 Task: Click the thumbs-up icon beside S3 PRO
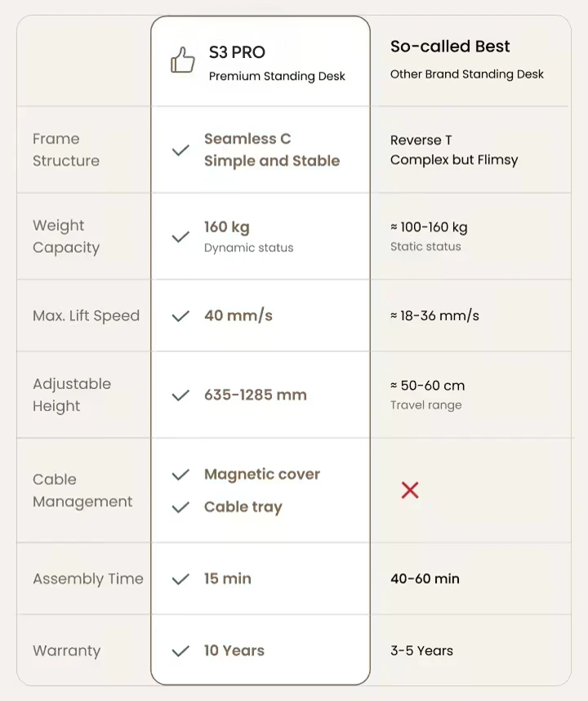tap(183, 60)
